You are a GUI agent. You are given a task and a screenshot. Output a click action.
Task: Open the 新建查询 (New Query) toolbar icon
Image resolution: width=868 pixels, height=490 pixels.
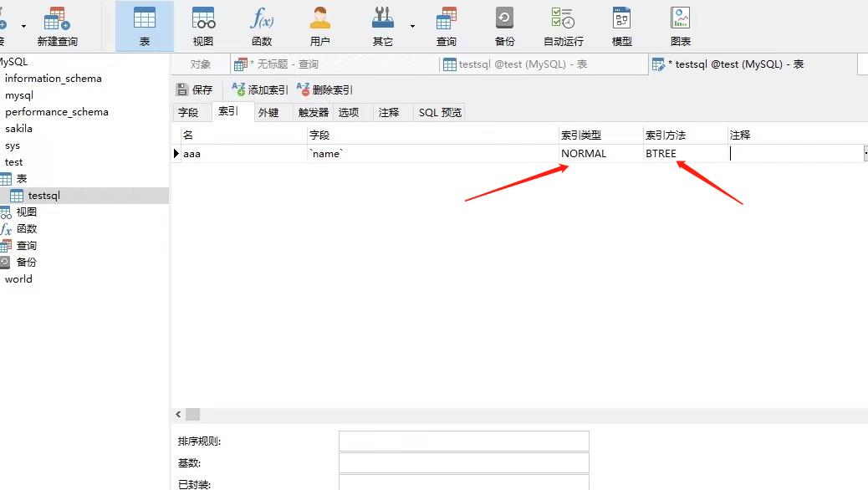click(57, 25)
